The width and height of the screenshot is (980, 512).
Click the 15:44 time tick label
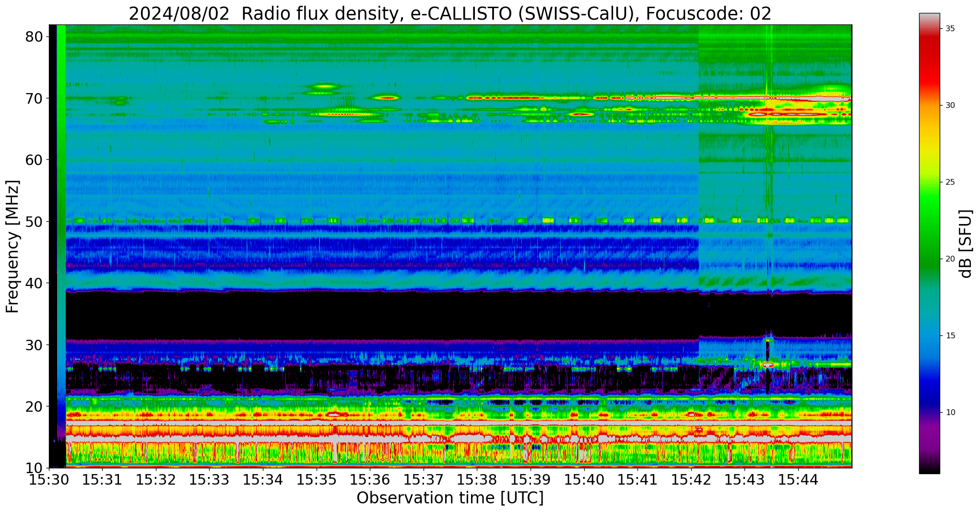[798, 480]
